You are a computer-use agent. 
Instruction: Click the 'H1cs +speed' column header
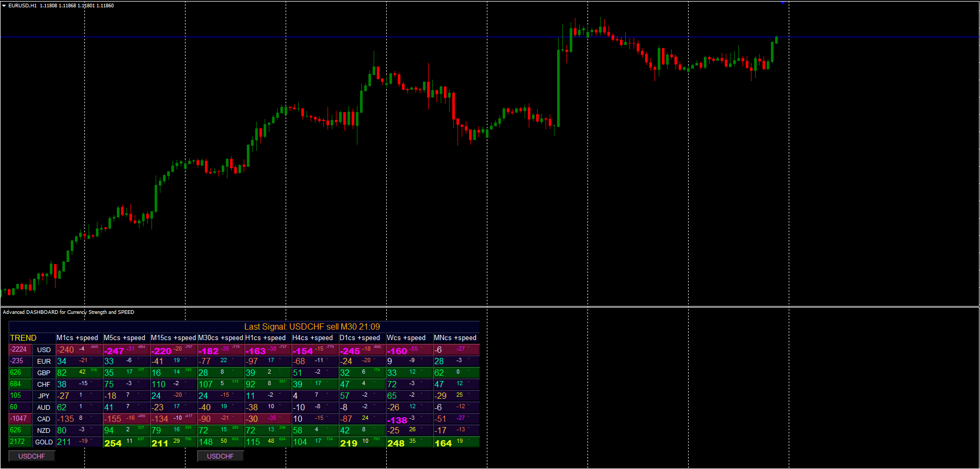pos(266,338)
